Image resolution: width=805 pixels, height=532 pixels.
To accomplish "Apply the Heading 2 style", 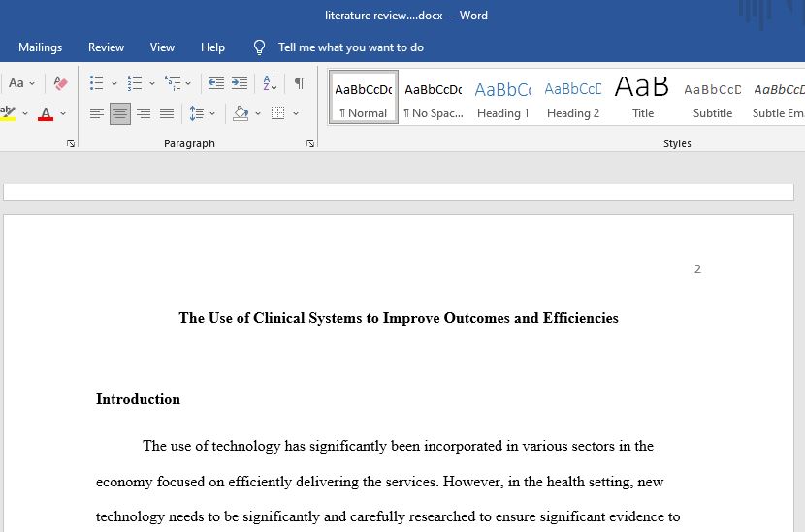I will [x=573, y=98].
